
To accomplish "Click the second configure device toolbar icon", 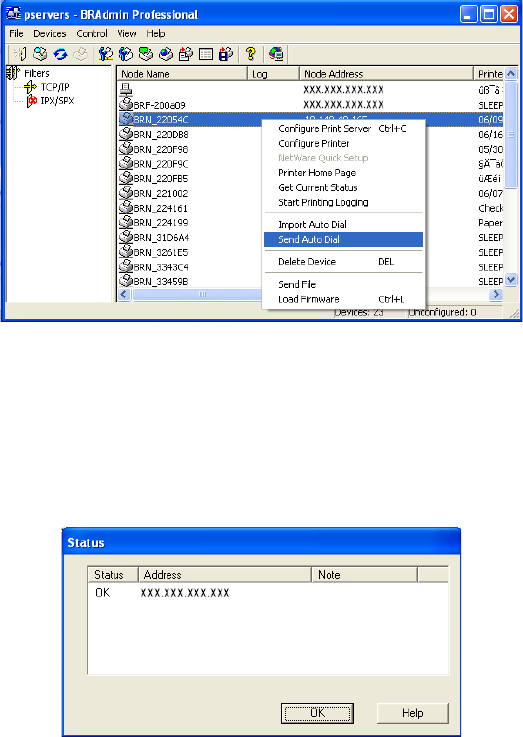I will pyautogui.click(x=125, y=54).
